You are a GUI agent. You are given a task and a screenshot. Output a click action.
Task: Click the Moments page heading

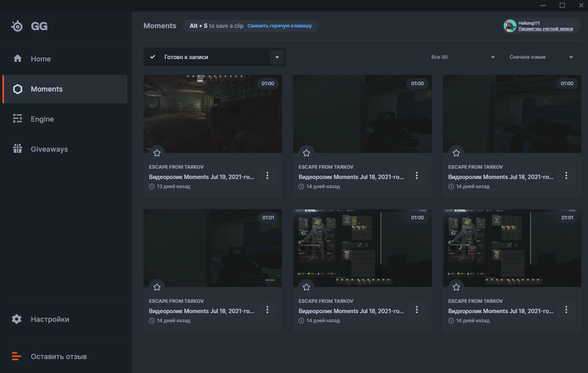[160, 26]
